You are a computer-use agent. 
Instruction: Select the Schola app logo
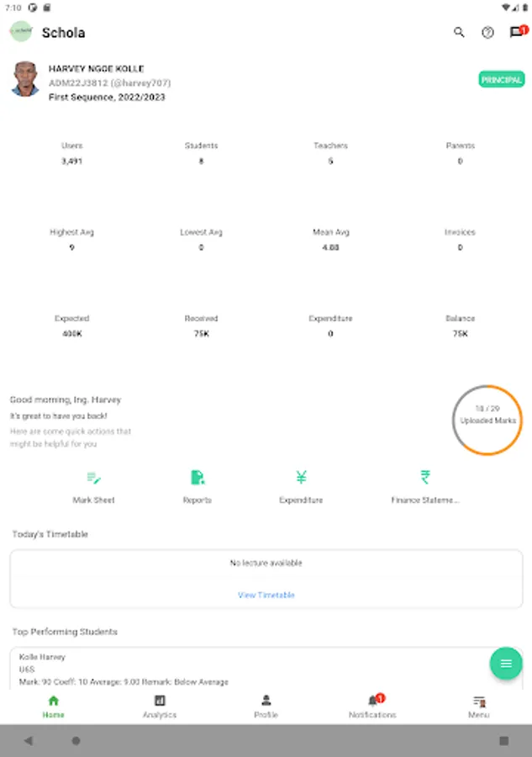point(21,32)
